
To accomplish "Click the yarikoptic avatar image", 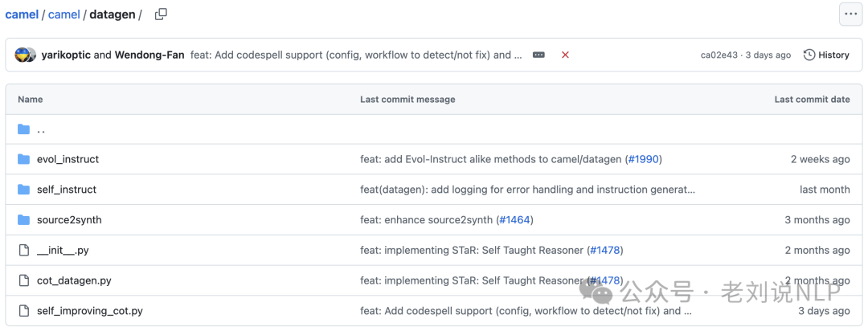I will 22,55.
